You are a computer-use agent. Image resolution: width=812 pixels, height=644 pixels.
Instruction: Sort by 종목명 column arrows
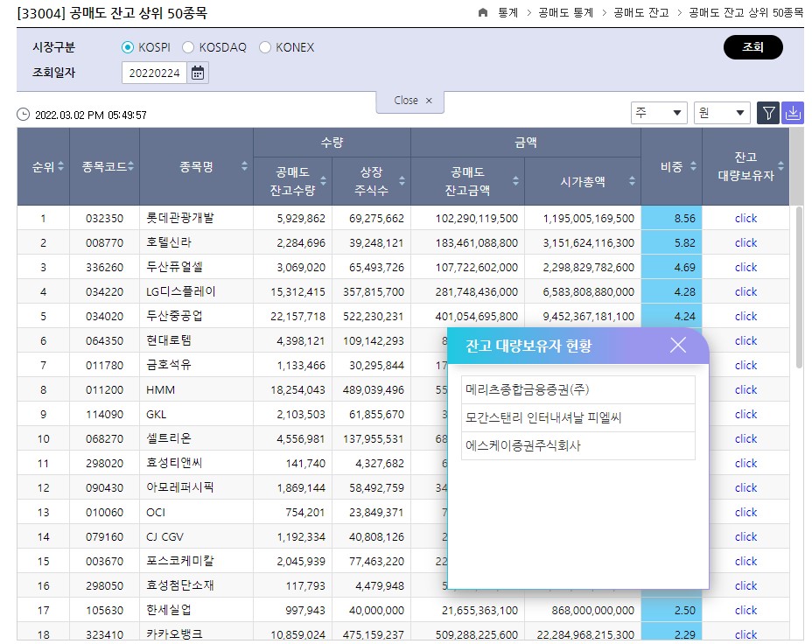(244, 166)
